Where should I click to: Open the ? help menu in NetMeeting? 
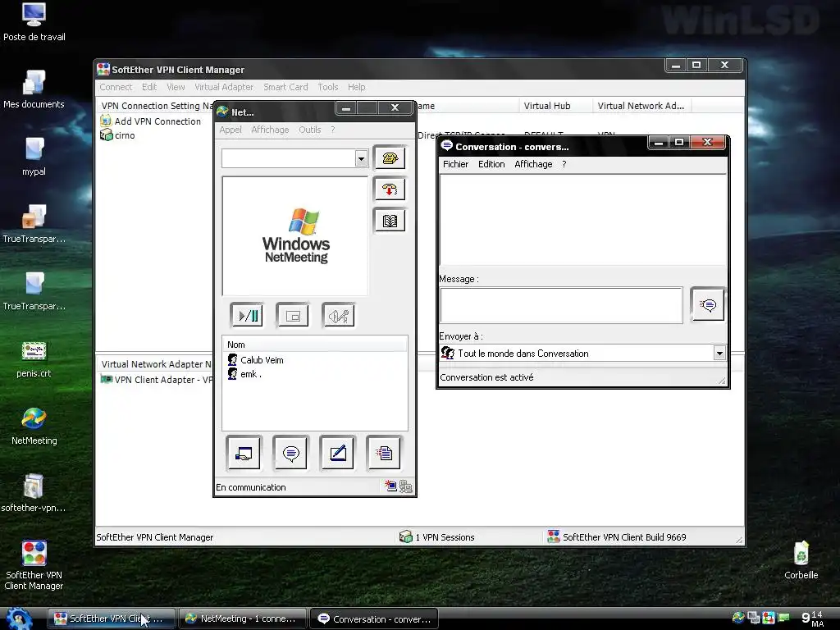pos(333,130)
